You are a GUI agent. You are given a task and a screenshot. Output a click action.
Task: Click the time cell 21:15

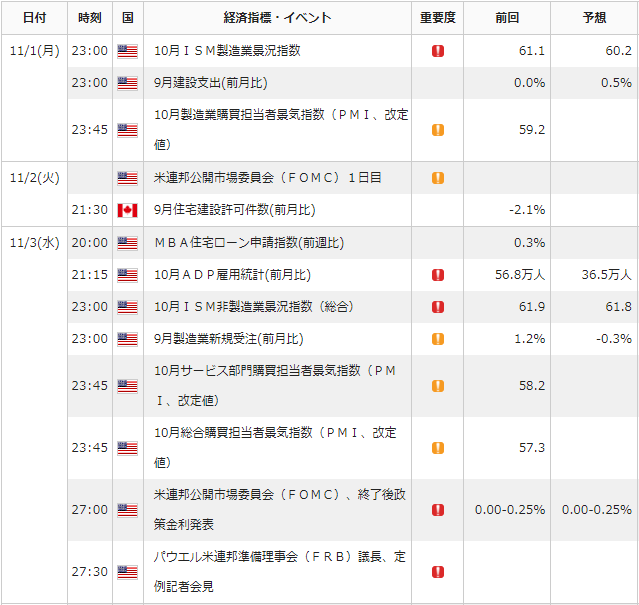tap(90, 275)
